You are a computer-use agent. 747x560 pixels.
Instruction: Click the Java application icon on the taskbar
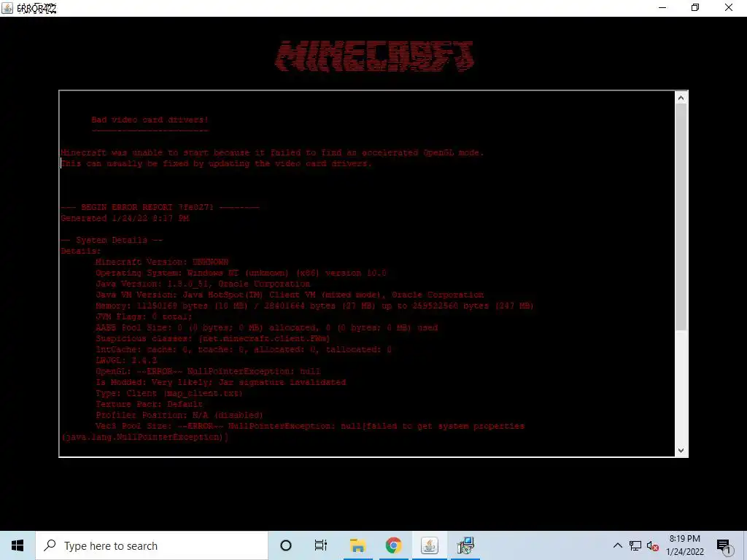pos(429,545)
